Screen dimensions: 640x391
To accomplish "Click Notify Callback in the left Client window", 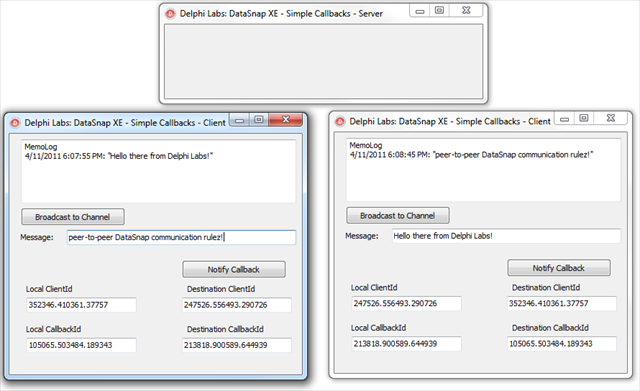I will [x=233, y=269].
